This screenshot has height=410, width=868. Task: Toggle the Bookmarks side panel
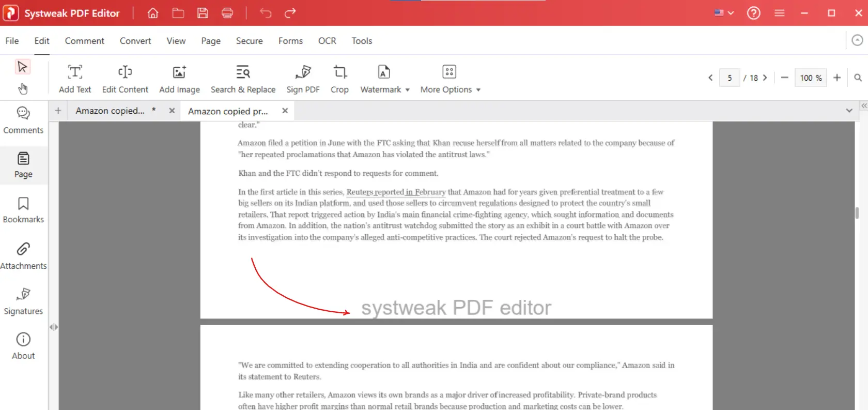pos(23,210)
